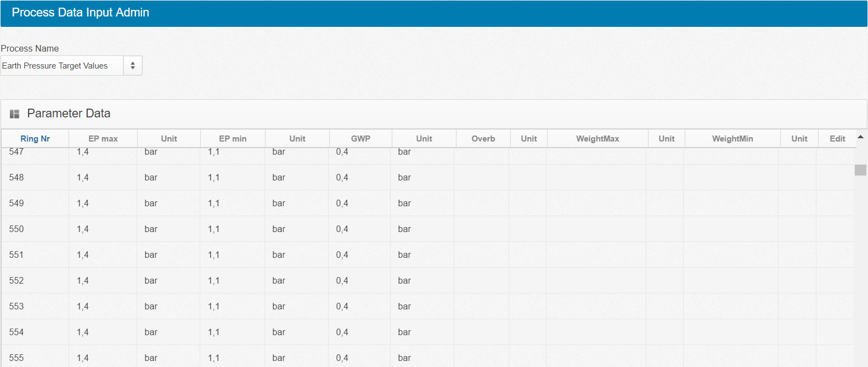Click the Parameter Data panel icon

(x=15, y=114)
